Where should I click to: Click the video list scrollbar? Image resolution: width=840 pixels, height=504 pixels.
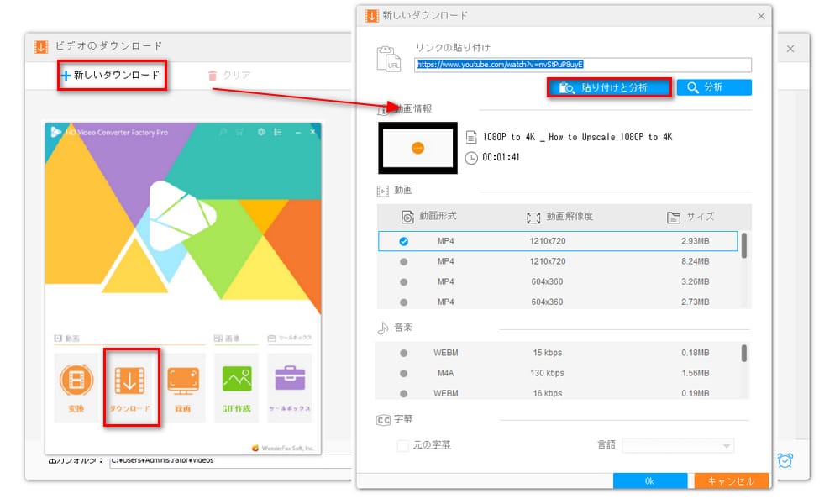coord(744,245)
